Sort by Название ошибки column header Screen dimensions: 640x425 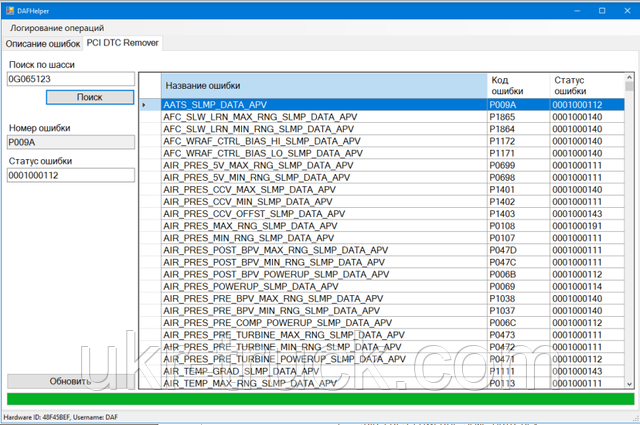pos(324,86)
